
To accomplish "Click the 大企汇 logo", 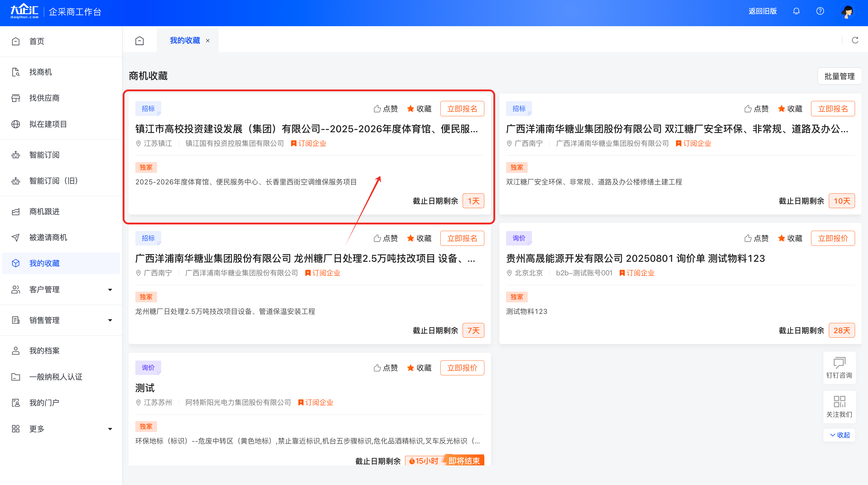I will point(24,11).
